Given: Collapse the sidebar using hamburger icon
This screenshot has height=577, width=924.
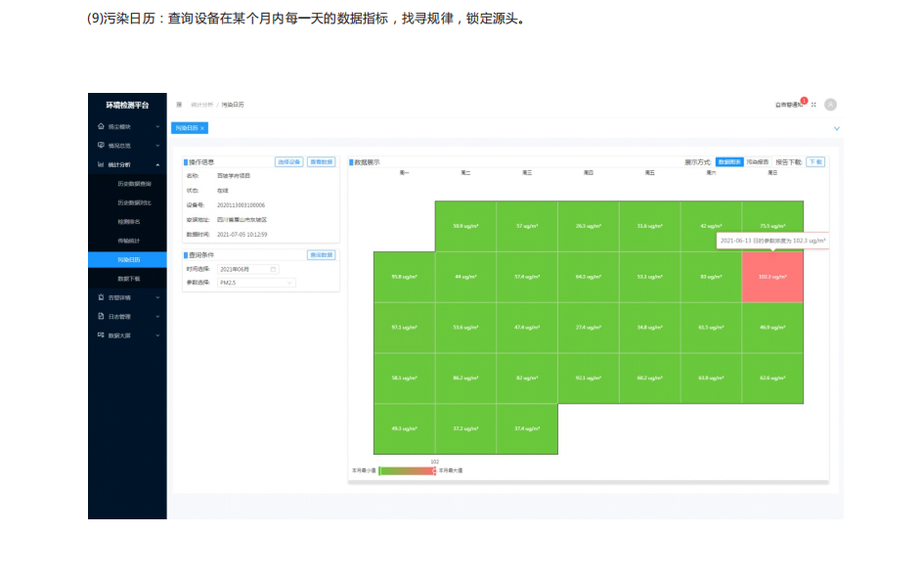Looking at the screenshot, I should pos(179,105).
